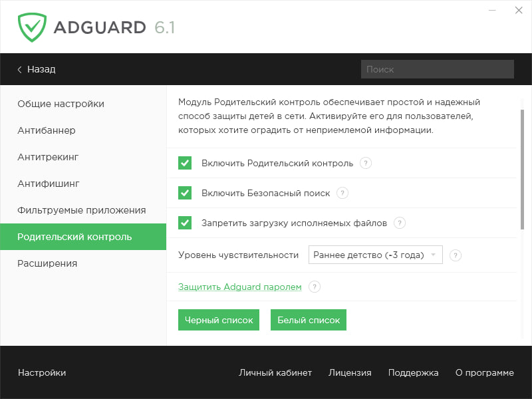Click the Adguard shield logo
The width and height of the screenshot is (532, 399).
31,27
